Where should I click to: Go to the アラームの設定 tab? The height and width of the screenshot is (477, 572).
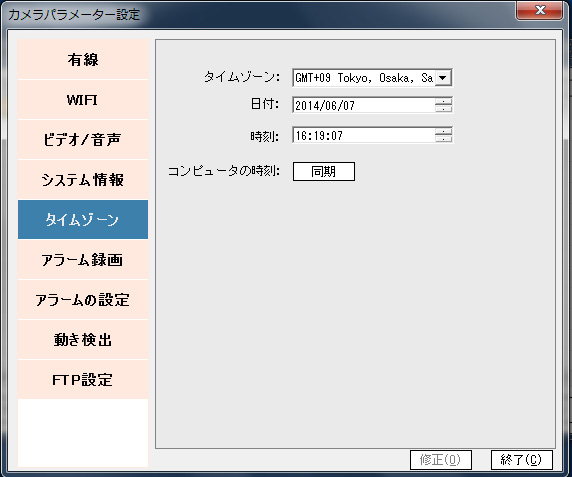coord(83,300)
